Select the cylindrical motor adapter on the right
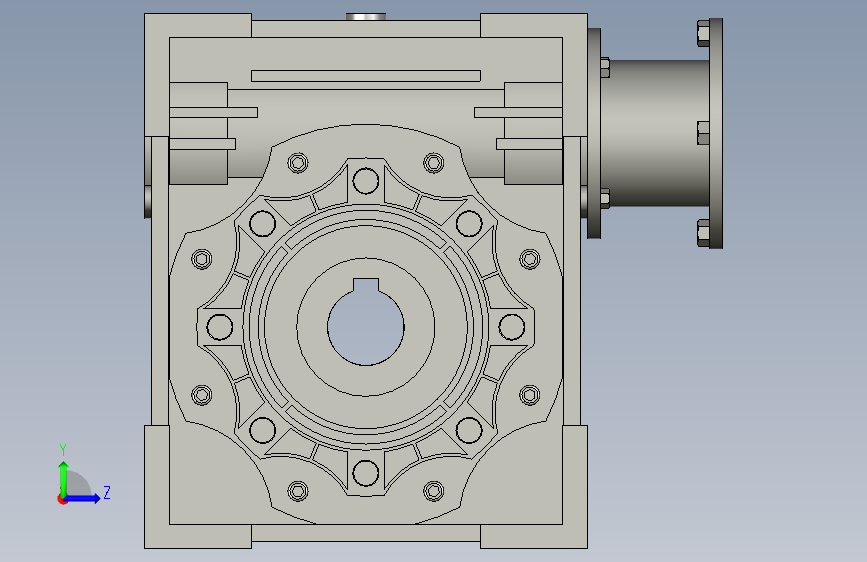This screenshot has width=867, height=562. (655, 133)
